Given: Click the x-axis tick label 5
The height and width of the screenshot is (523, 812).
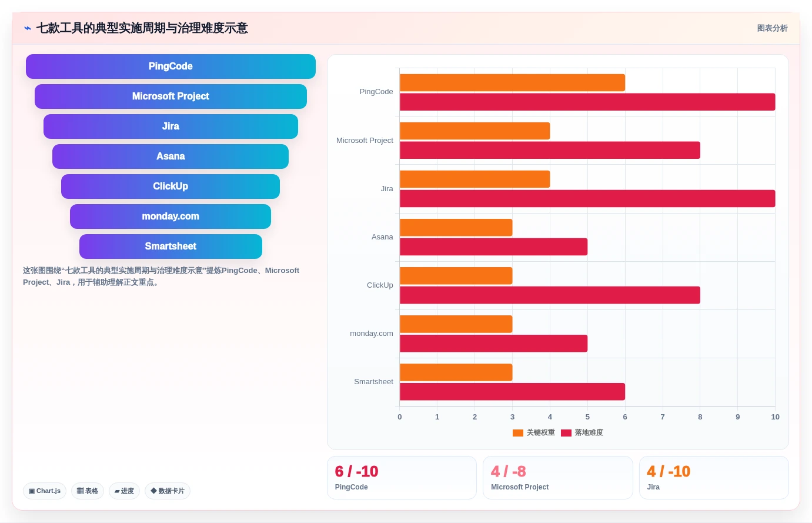Looking at the screenshot, I should [x=587, y=417].
